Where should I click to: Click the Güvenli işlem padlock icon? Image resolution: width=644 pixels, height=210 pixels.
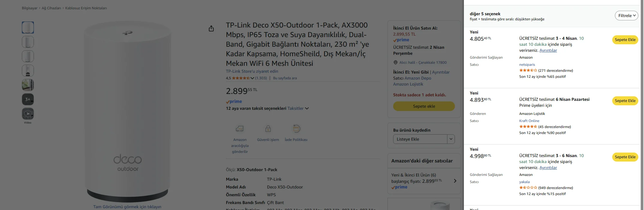pyautogui.click(x=268, y=129)
